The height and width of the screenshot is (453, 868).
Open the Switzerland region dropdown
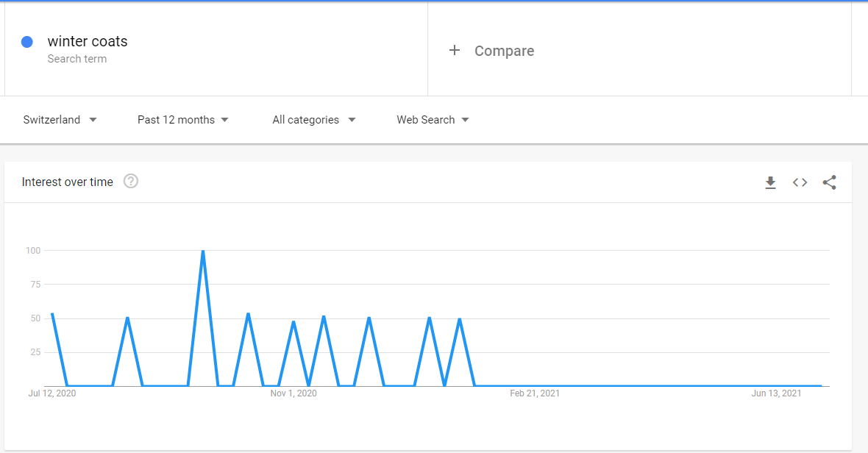[60, 120]
